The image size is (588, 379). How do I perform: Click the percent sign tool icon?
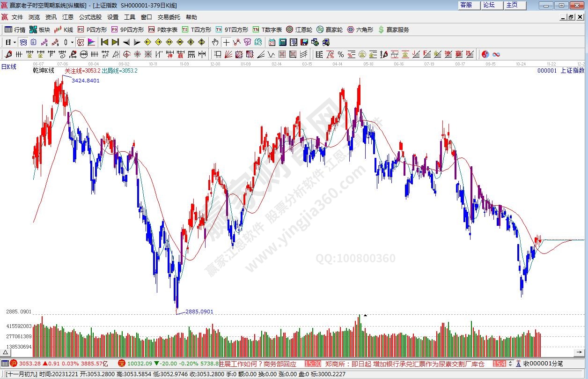340,54
